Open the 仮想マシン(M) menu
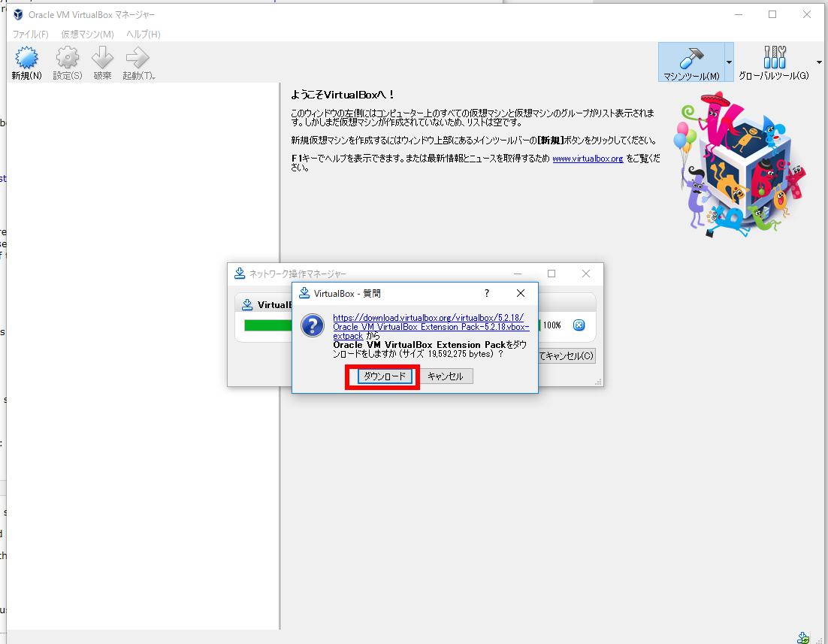 pyautogui.click(x=87, y=35)
